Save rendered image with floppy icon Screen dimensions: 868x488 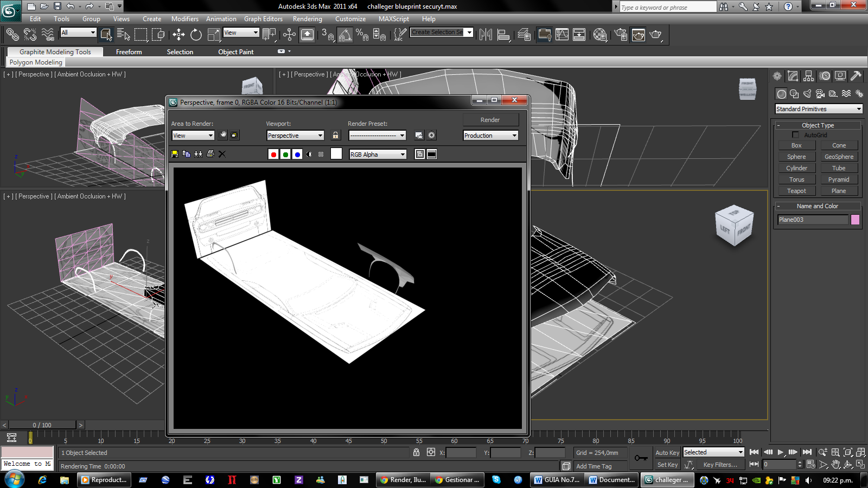pyautogui.click(x=175, y=154)
